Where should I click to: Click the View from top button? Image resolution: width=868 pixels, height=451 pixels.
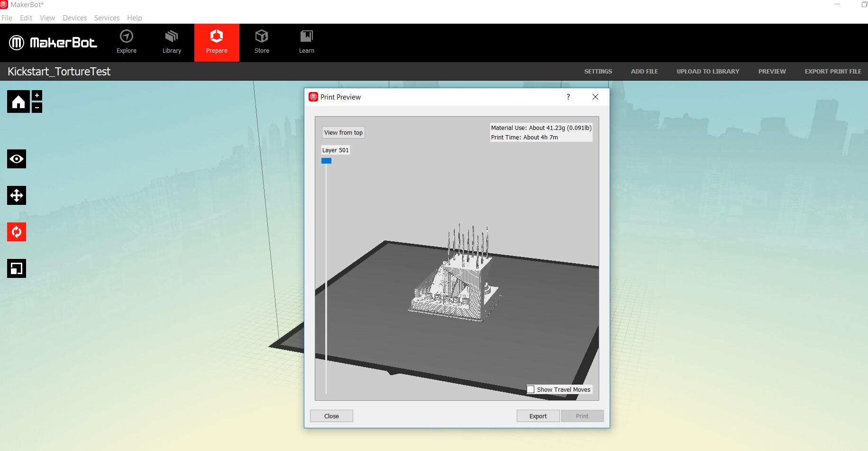click(x=343, y=132)
